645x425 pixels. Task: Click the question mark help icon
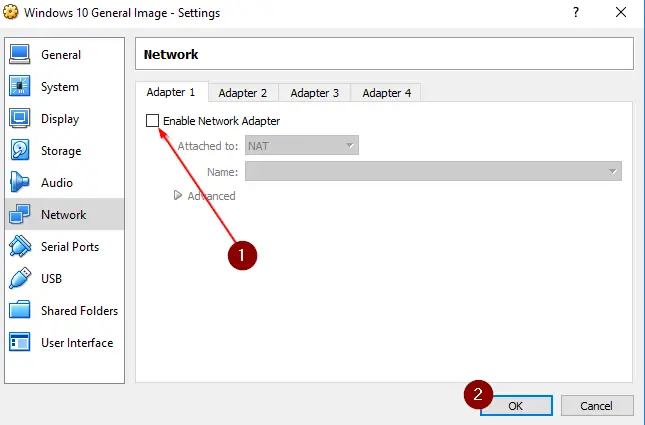pos(576,12)
